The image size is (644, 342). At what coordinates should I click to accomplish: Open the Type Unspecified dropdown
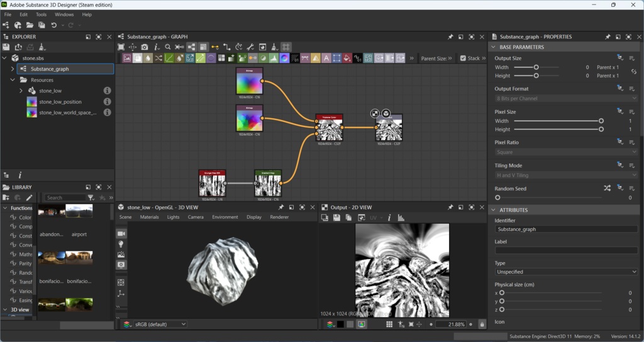(x=567, y=272)
